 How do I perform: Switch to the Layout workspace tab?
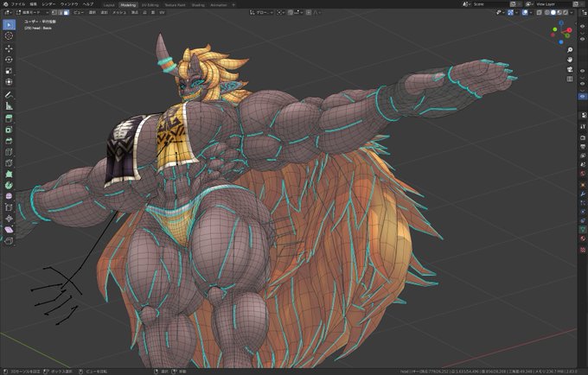click(x=109, y=5)
